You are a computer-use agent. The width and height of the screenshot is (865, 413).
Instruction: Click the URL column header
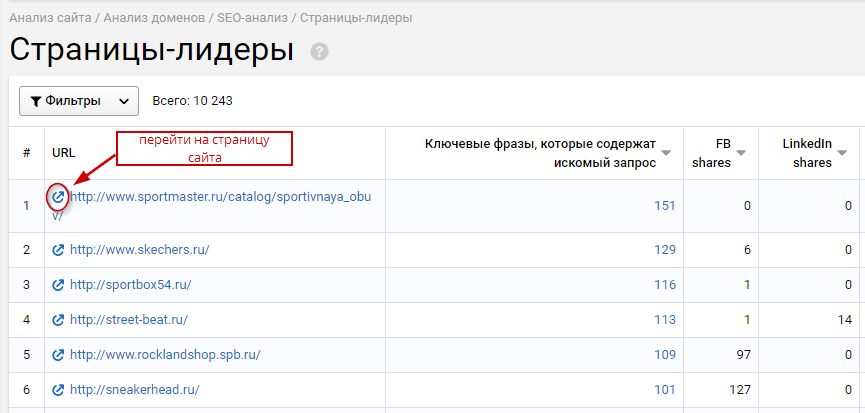tap(63, 153)
